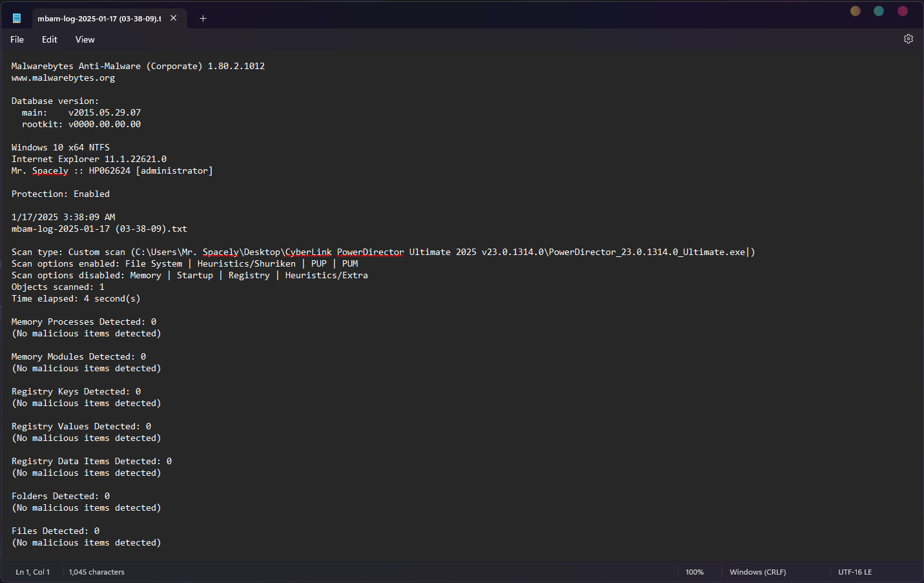Open the Edit menu
Screen dimensions: 924x583
(50, 39)
